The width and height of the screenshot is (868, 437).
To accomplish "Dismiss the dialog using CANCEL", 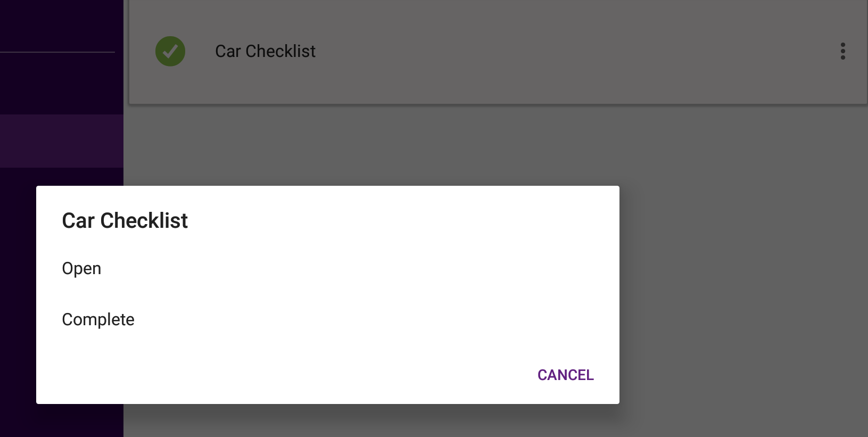I will [x=565, y=375].
